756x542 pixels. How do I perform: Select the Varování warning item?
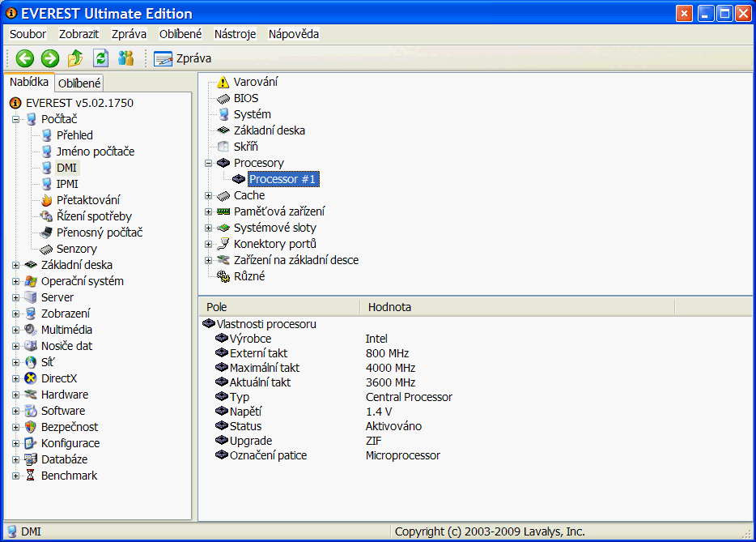(256, 82)
